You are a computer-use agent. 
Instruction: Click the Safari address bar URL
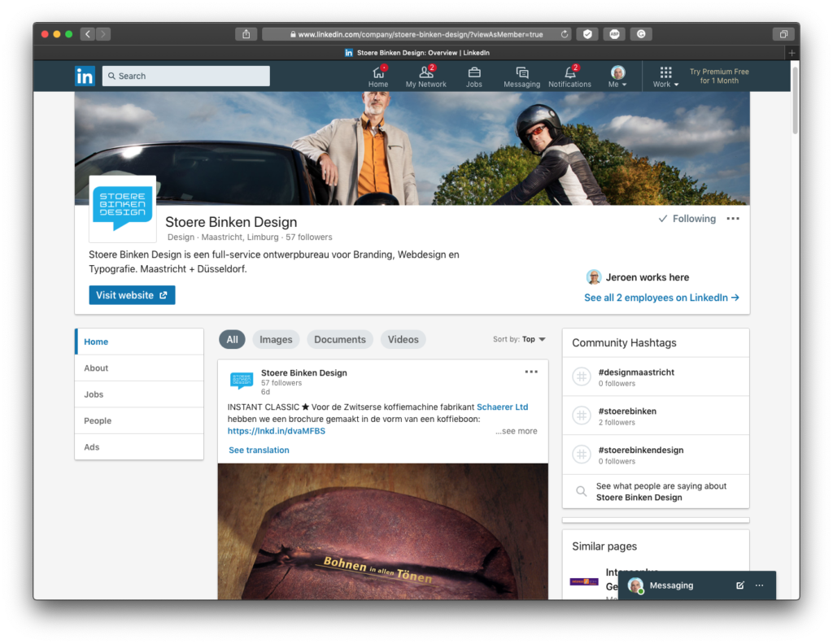point(417,34)
